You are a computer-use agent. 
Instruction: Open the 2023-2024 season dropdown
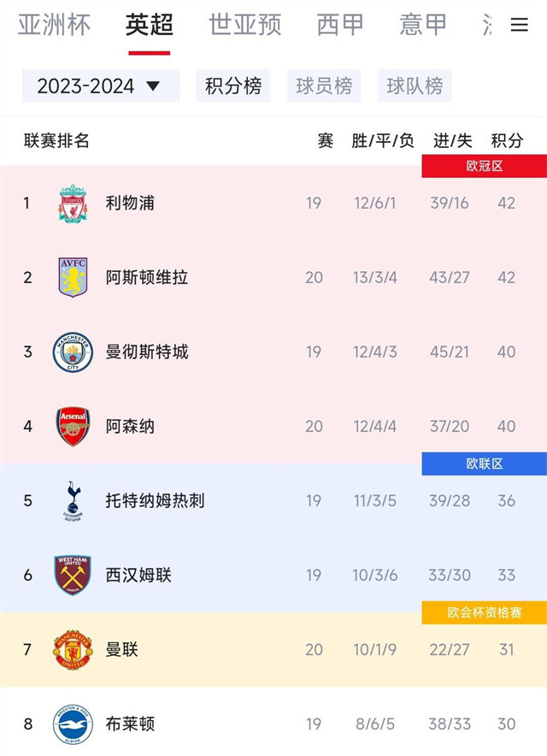point(100,86)
